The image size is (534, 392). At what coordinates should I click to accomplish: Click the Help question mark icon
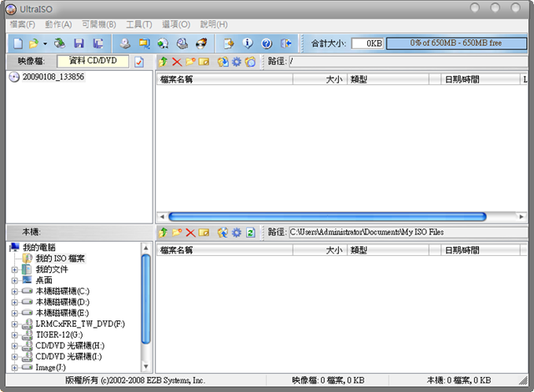pos(267,43)
